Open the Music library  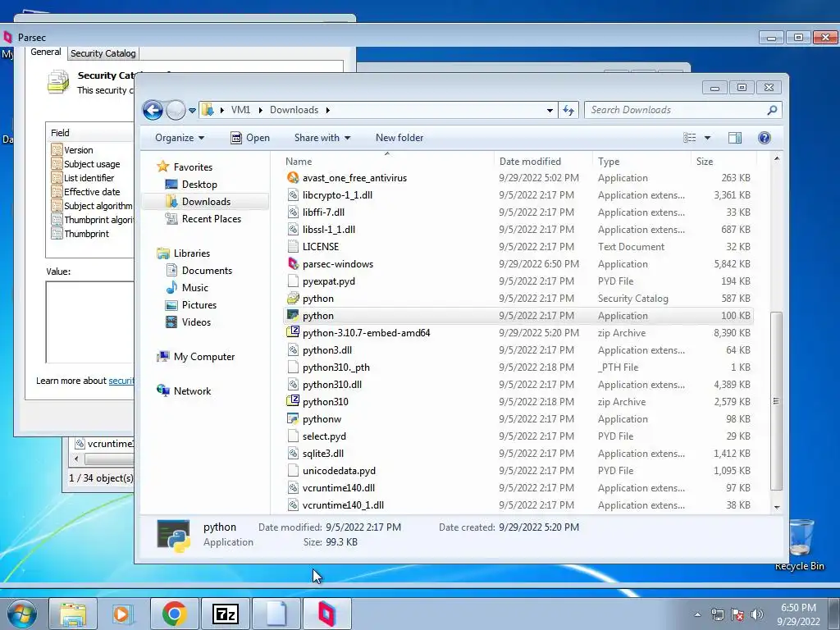tap(195, 288)
